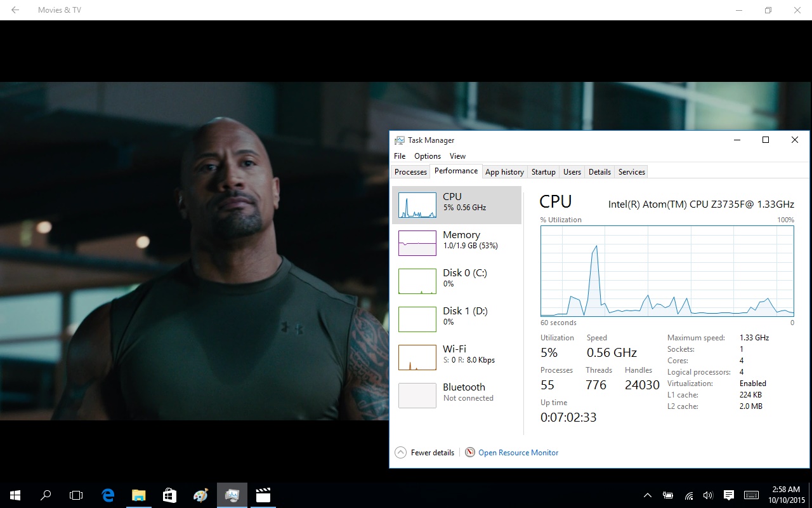Open the touch keyboard icon

(751, 495)
